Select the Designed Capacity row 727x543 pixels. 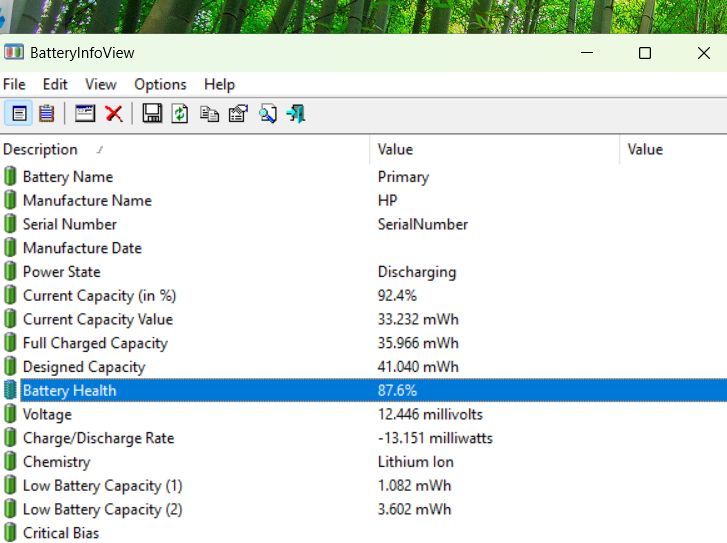point(83,367)
